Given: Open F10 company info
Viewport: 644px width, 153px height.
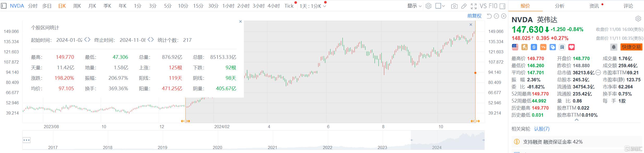Looking at the screenshot, I should [493, 6].
